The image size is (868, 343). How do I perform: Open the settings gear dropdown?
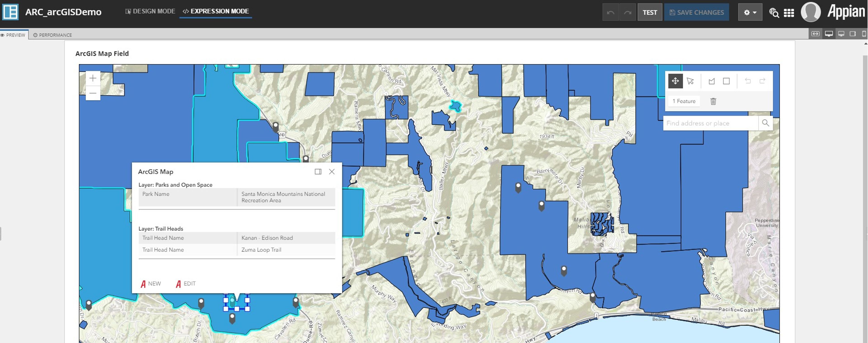pyautogui.click(x=750, y=12)
